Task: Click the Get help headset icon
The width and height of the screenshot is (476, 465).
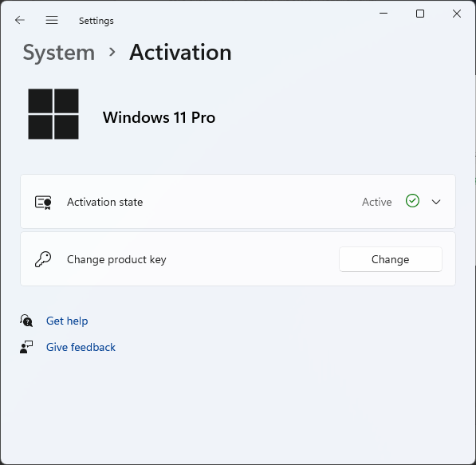Action: tap(26, 321)
